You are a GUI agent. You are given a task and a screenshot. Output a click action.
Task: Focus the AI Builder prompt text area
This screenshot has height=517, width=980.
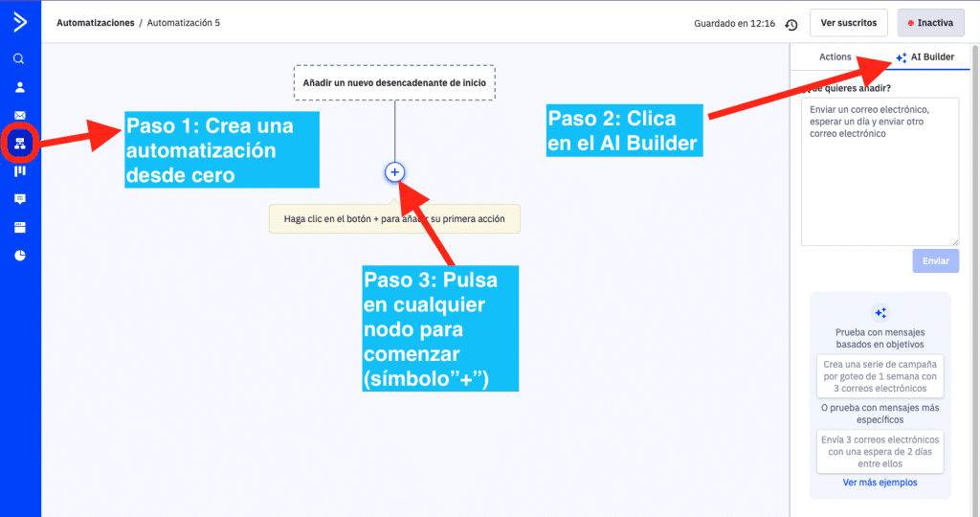tap(880, 171)
